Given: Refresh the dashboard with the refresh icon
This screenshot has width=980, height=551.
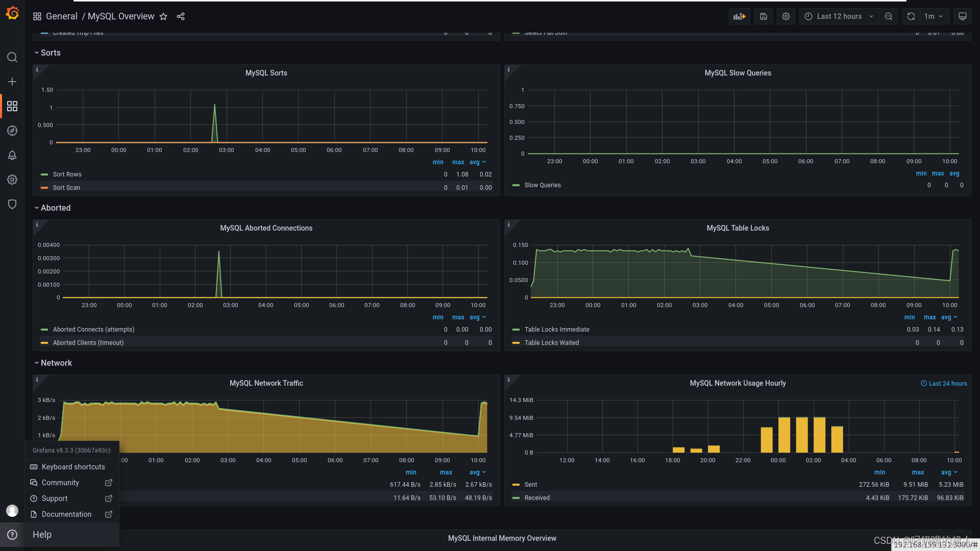Looking at the screenshot, I should click(911, 16).
